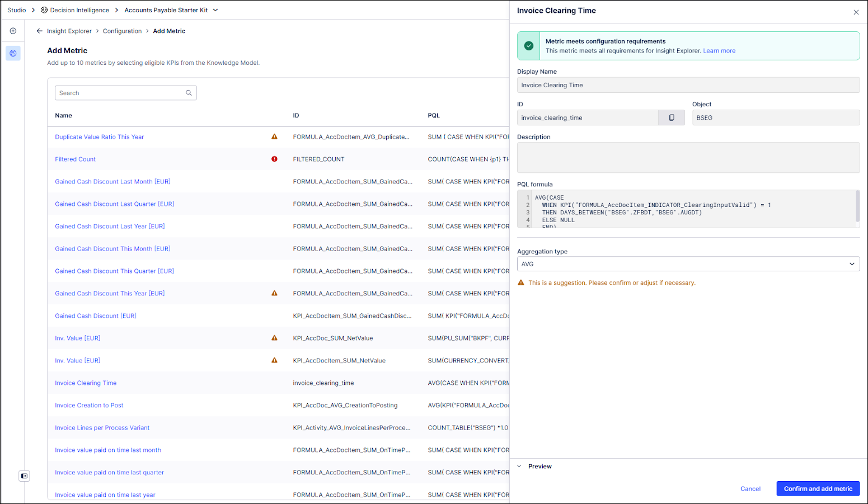Open the Invoice Clearing Time metric link
The width and height of the screenshot is (868, 504).
(86, 383)
